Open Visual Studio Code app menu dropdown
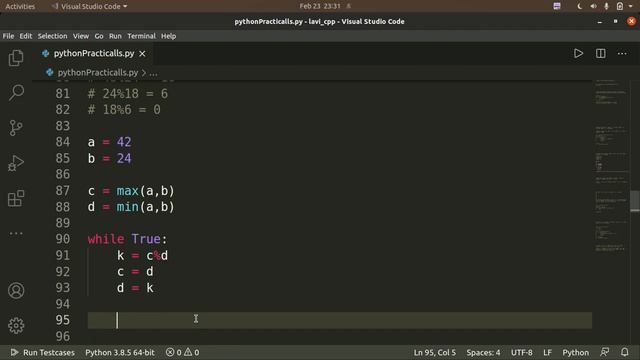The image size is (640, 360). point(89,6)
